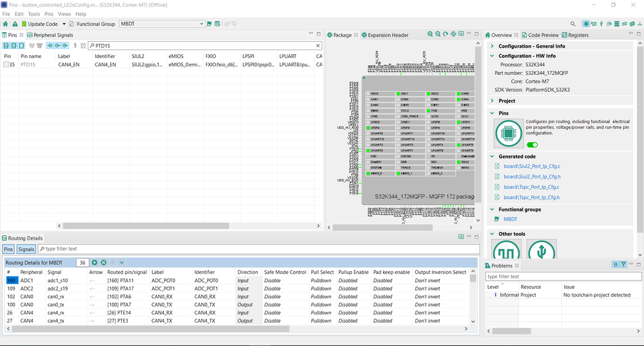This screenshot has width=644, height=346.
Task: Collapse the Generated code section
Action: 492,157
